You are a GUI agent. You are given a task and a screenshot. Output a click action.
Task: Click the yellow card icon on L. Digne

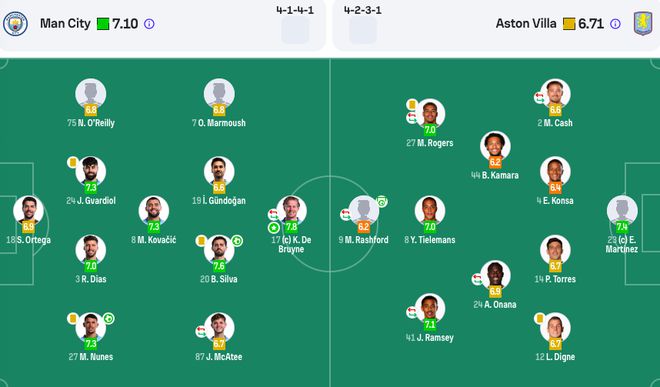[x=539, y=318]
